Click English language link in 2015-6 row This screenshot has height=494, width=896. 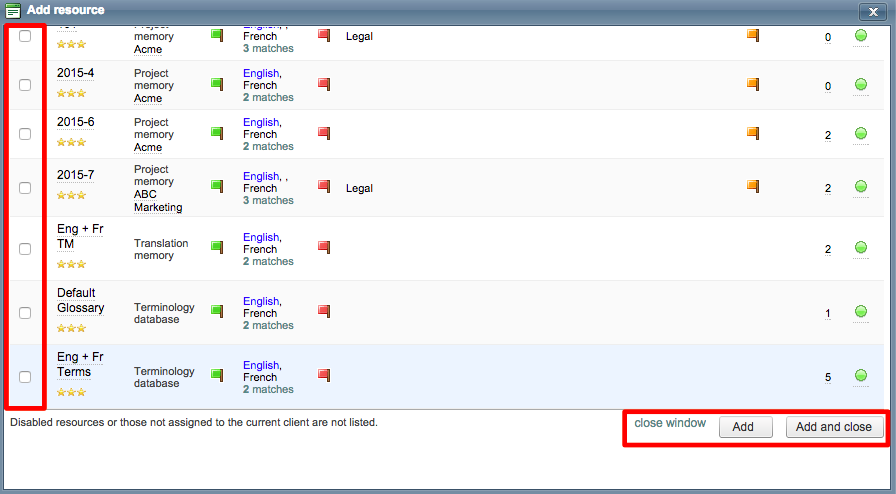[260, 122]
